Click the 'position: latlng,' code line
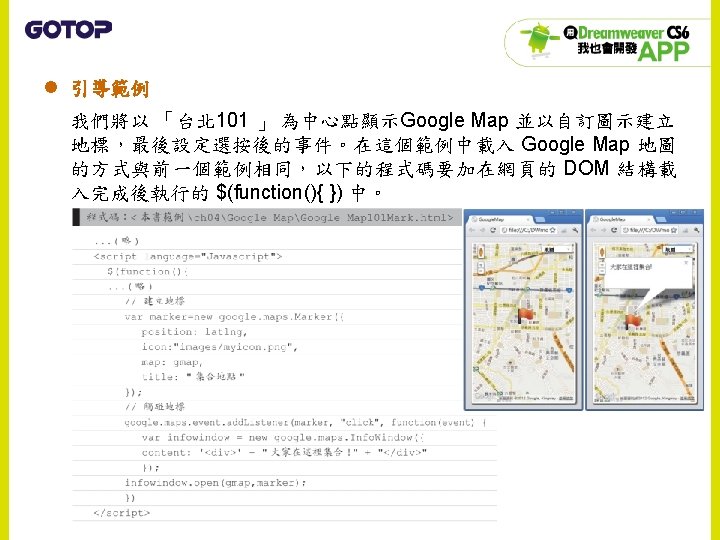This screenshot has height=540, width=720. (x=194, y=332)
